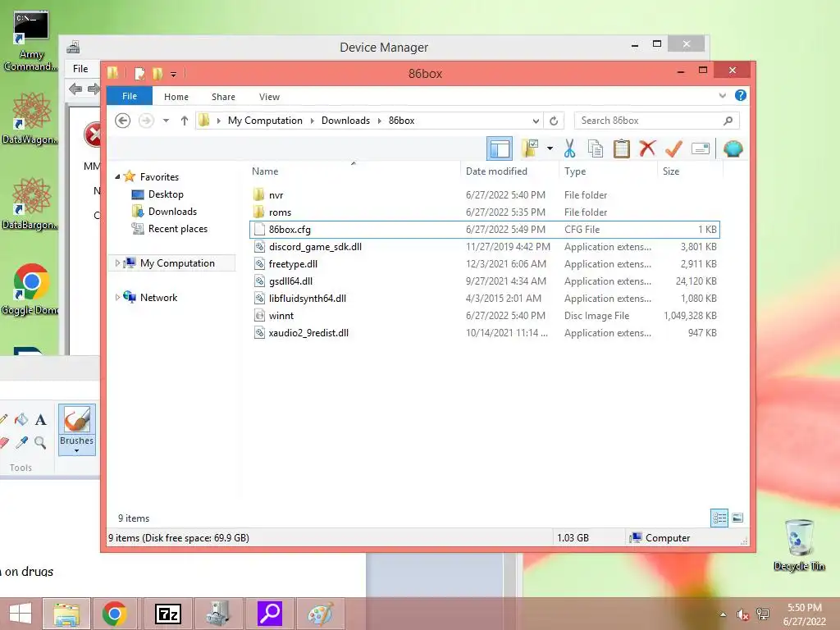840x630 pixels.
Task: Select the libfluidsynth64.dll file
Action: (484, 299)
